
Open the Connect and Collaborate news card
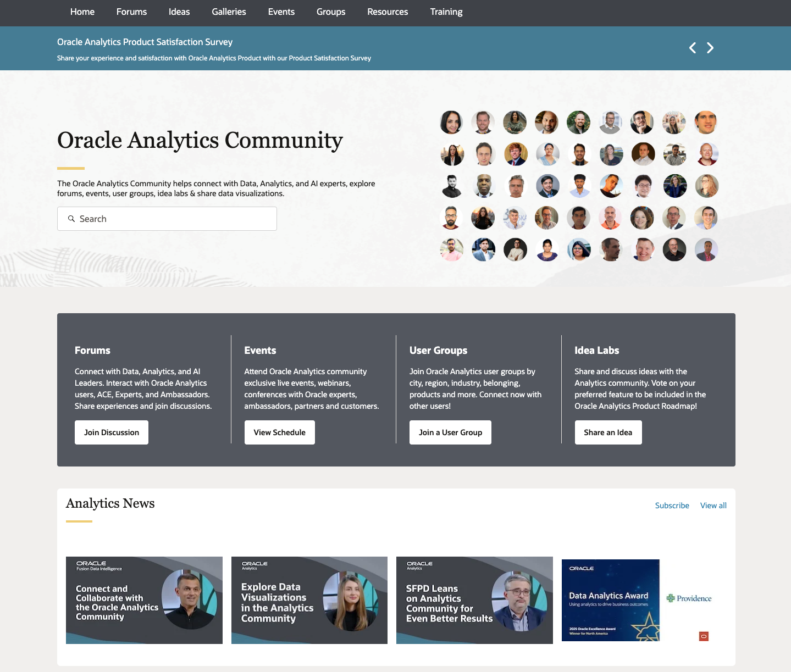pyautogui.click(x=144, y=600)
